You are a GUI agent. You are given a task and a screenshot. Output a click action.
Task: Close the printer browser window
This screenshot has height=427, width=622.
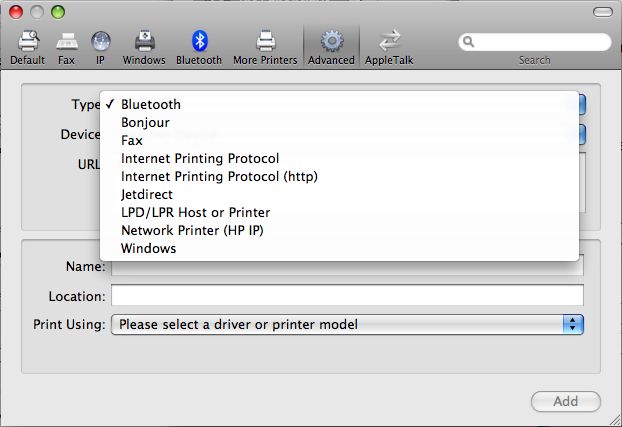coord(16,12)
